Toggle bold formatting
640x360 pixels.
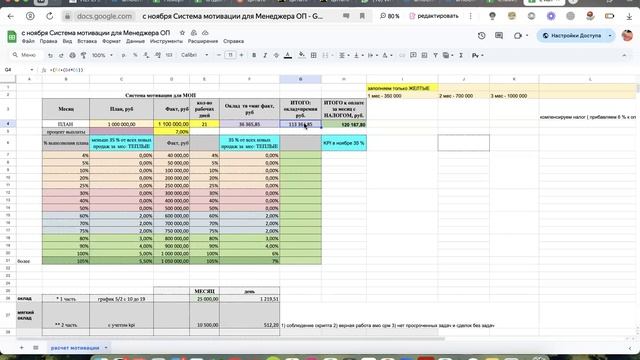[254, 55]
